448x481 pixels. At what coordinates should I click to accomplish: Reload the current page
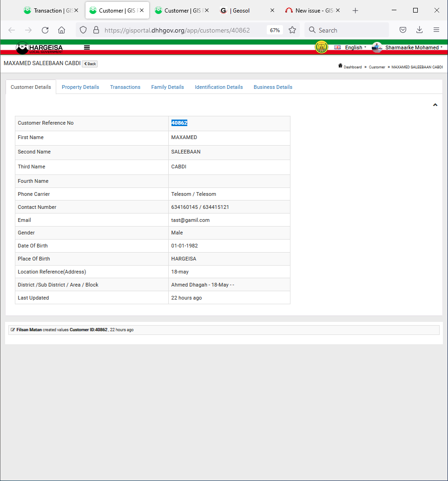45,30
